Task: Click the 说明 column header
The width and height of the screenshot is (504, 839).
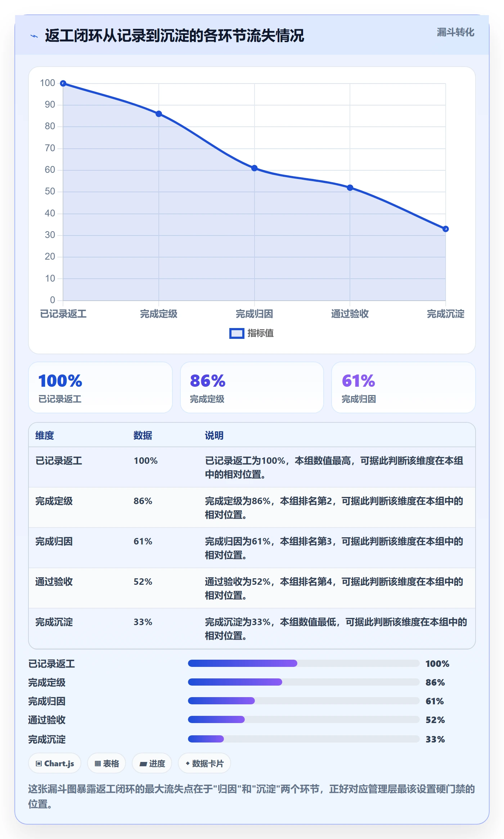Action: (x=214, y=435)
